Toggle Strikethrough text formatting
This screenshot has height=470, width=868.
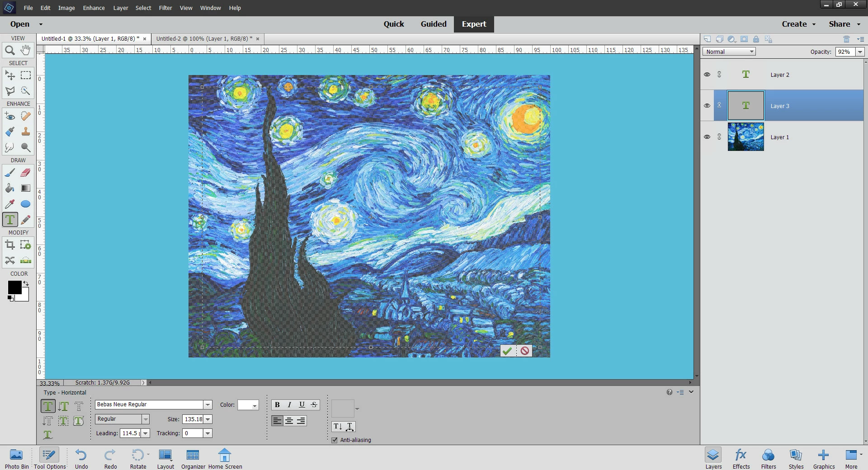pos(314,405)
